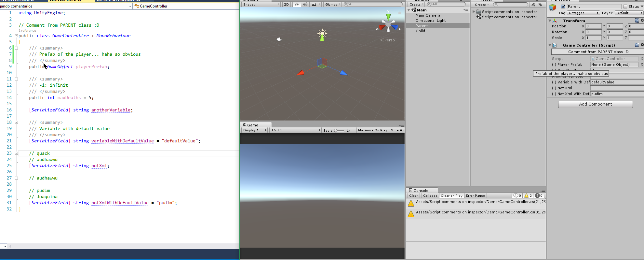Open the Layer dropdown showing Default
Viewport: 644px width, 260px height.
pos(629,13)
